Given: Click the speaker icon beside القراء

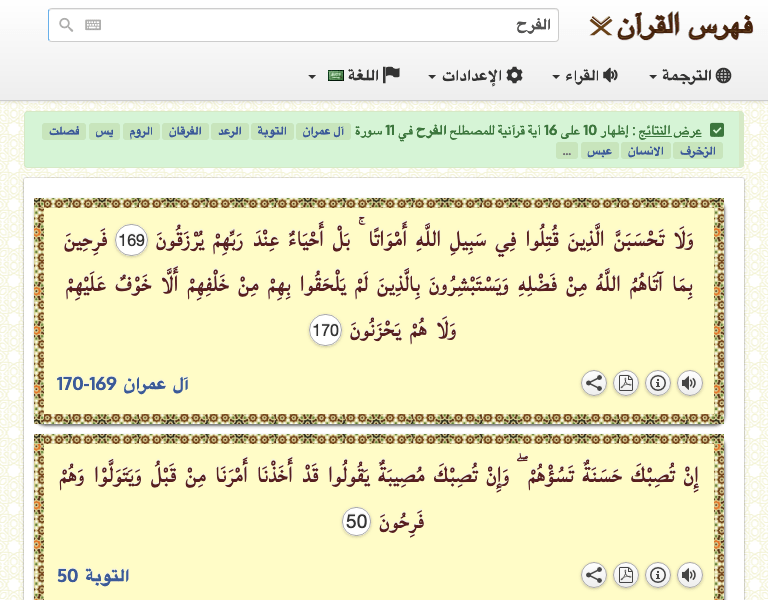Looking at the screenshot, I should pos(610,75).
